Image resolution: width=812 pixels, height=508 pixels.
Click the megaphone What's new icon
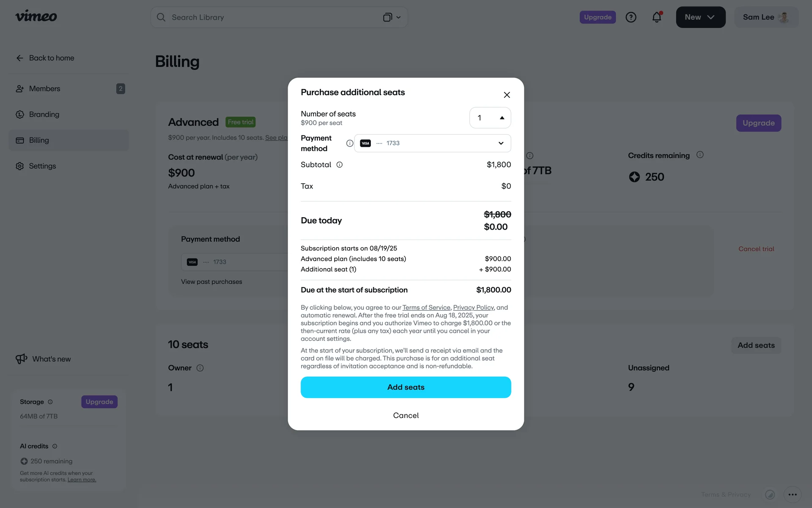[21, 359]
